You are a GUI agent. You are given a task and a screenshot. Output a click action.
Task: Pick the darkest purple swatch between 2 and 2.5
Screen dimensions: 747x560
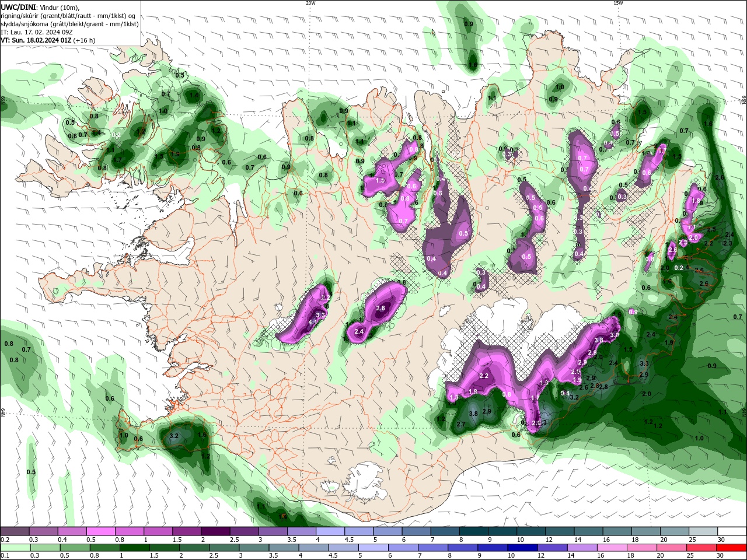[x=215, y=531]
